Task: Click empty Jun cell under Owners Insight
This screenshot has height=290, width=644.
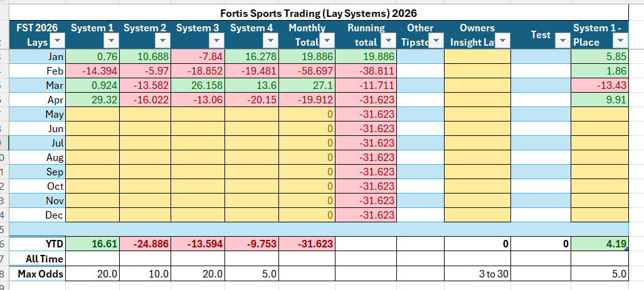Action: click(x=477, y=128)
